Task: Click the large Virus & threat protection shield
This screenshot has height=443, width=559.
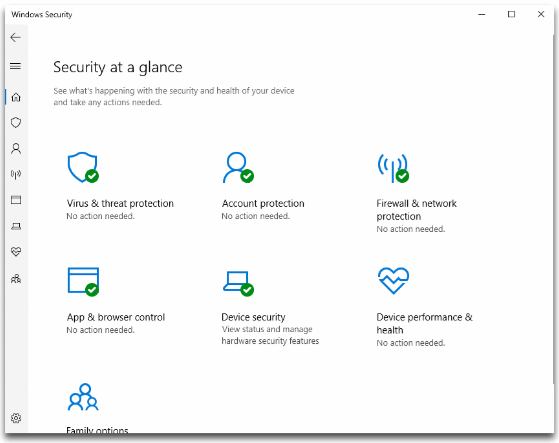Action: point(83,168)
